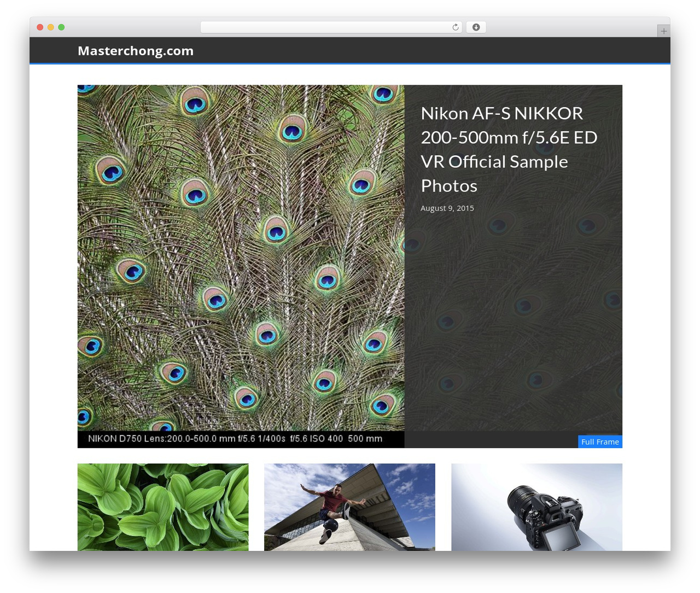Click the green maximize window button
Viewport: 700px width, 593px height.
(61, 27)
